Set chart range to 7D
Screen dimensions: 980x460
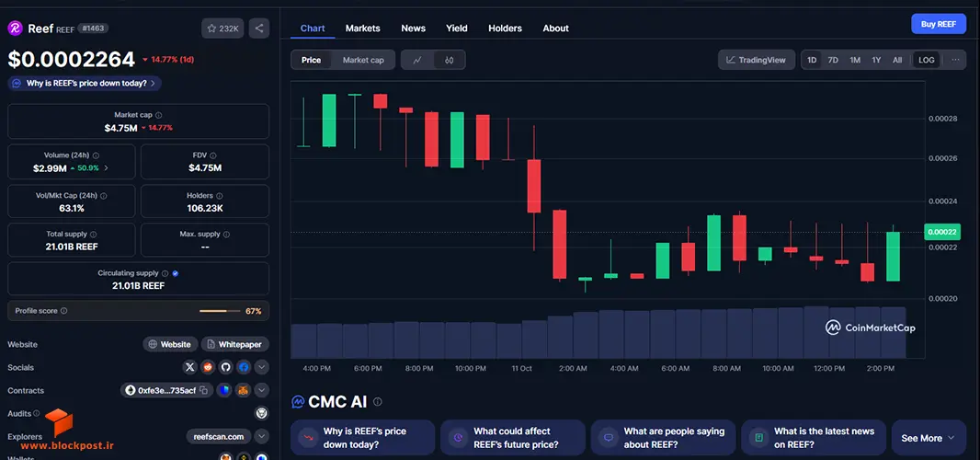click(833, 60)
